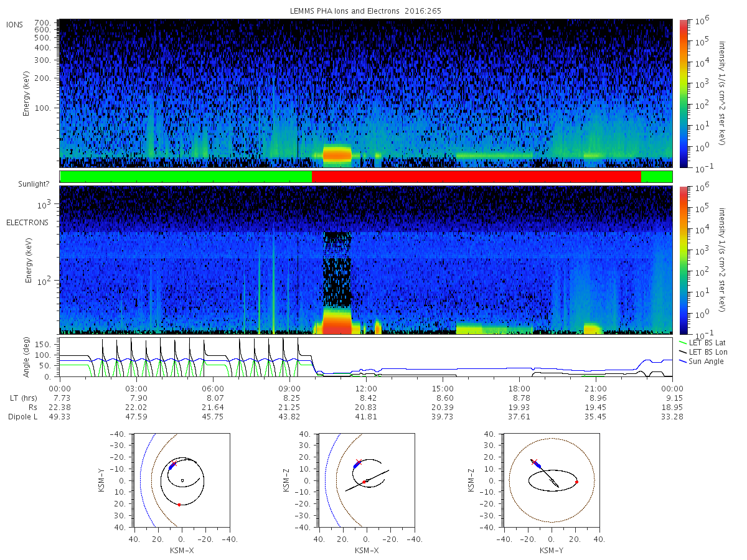Click the 'intensity 1/(s cm^2 ster keV)' label beside electron color bar
The height and width of the screenshot is (560, 747).
click(723, 260)
